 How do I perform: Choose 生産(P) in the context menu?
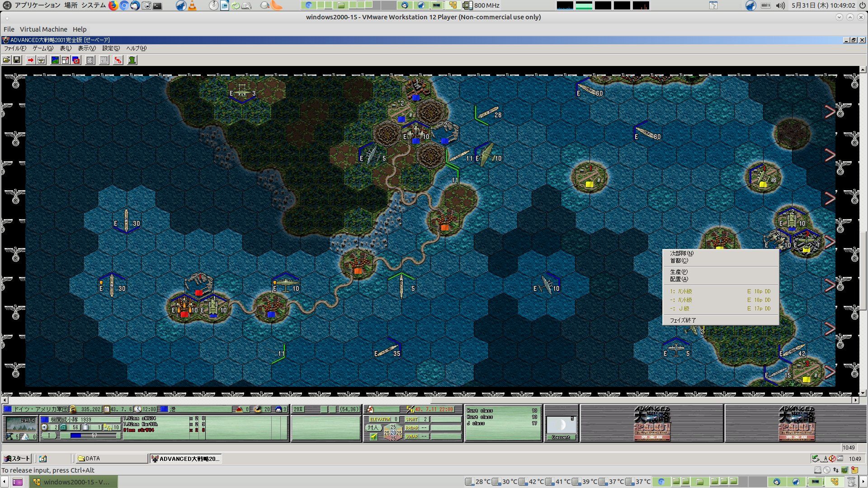pyautogui.click(x=721, y=272)
